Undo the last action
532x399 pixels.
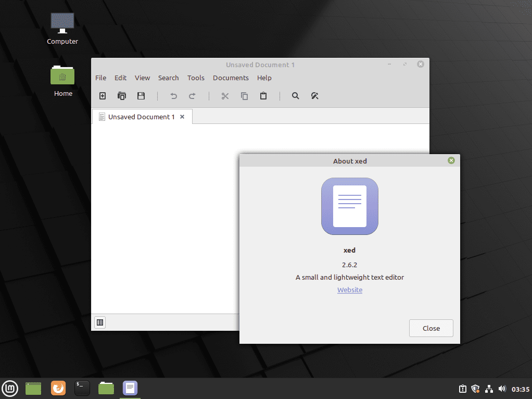(x=173, y=96)
